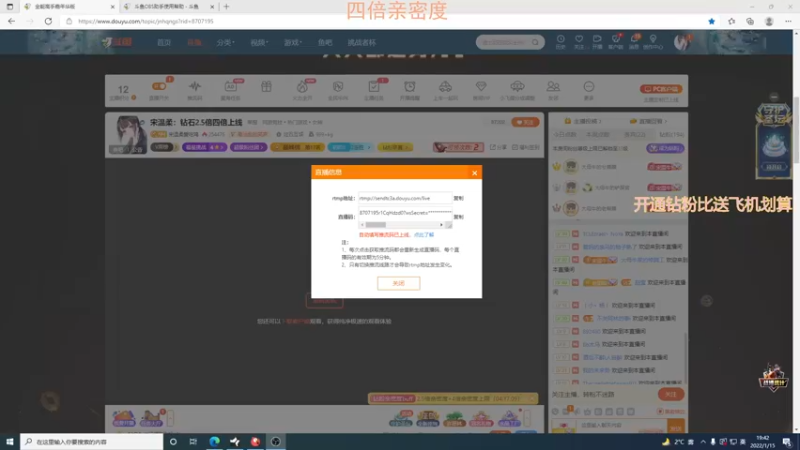
Task: Click the search magnifier icon
Action: [535, 42]
